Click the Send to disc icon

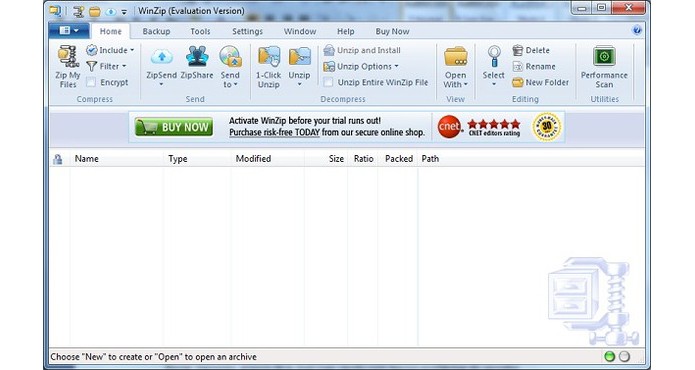230,57
